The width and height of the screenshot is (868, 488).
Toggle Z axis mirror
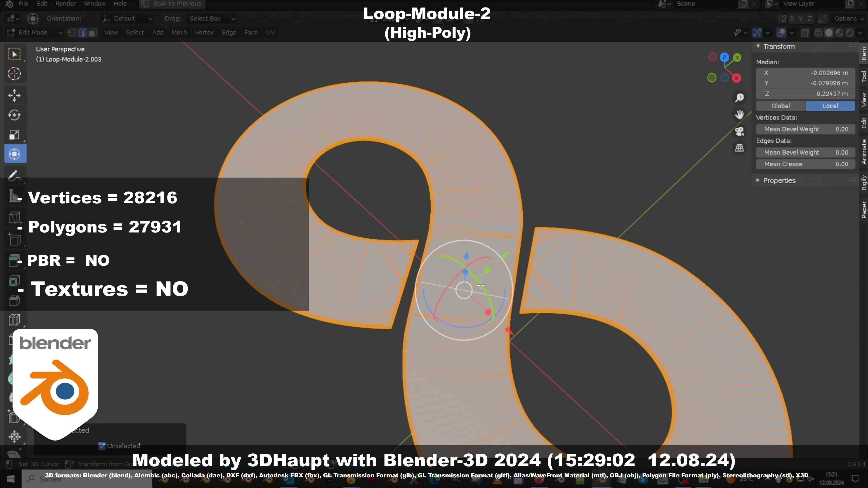point(809,19)
